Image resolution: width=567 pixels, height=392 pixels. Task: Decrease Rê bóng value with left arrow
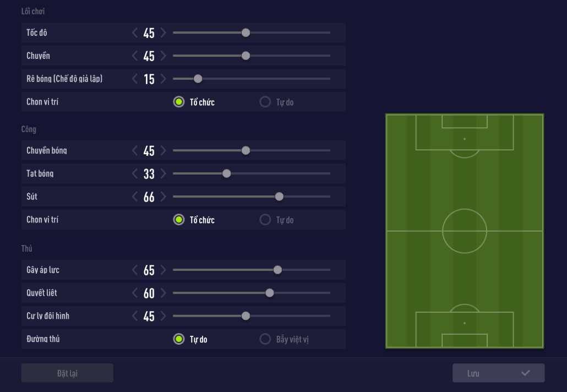(135, 79)
